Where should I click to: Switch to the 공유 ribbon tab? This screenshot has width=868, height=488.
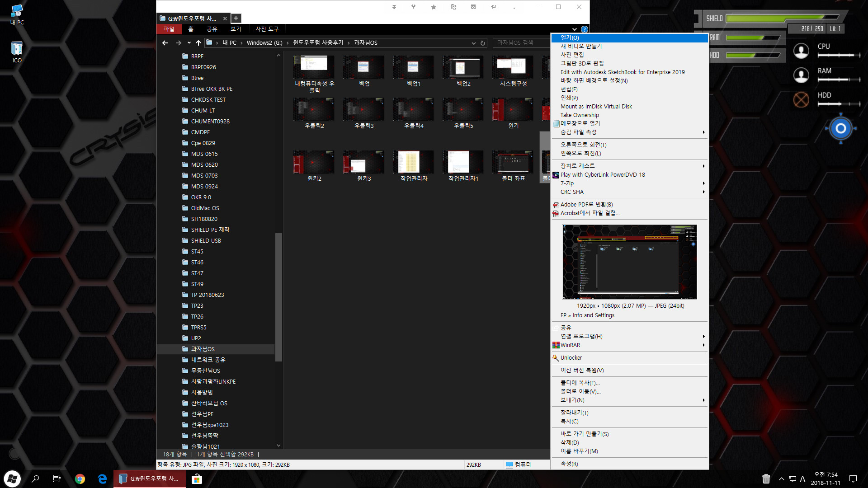[212, 29]
